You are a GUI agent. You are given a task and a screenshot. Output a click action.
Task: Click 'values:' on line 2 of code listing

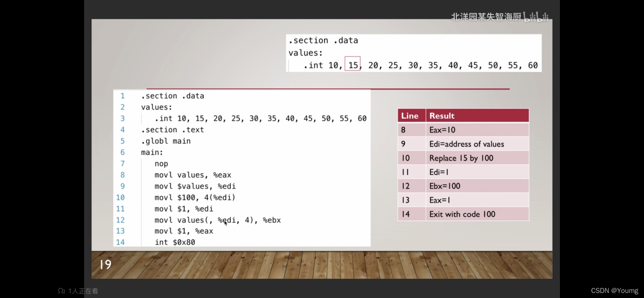click(x=156, y=107)
